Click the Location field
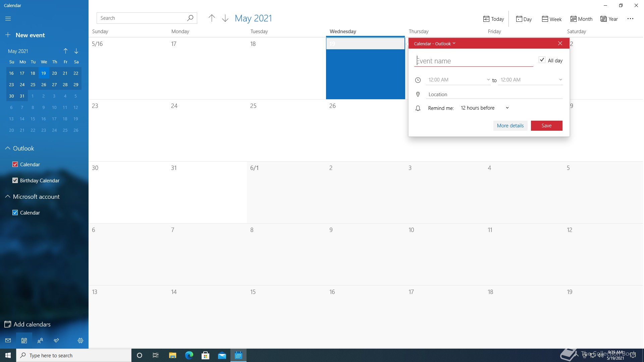 [x=494, y=95]
